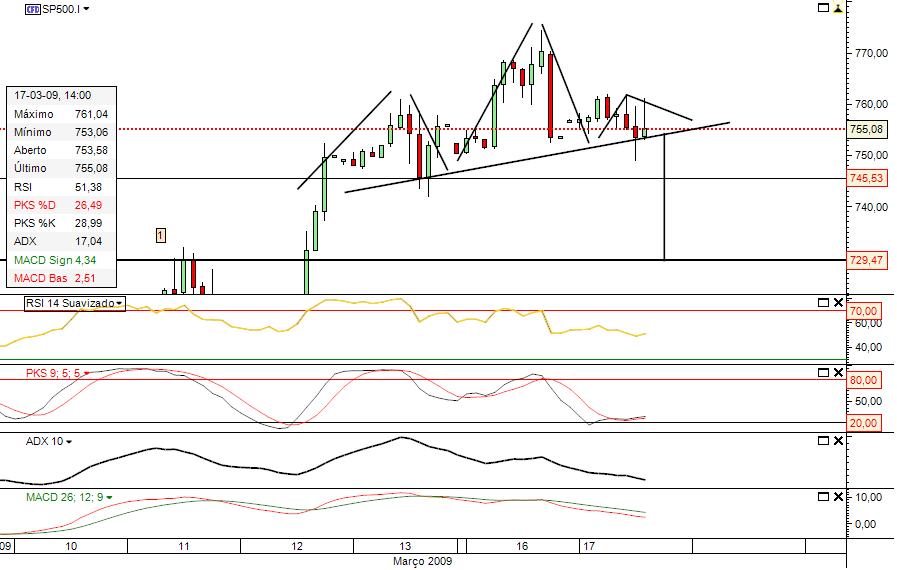Click the Aberto value 753,58
This screenshot has height=570, width=897.
92,151
